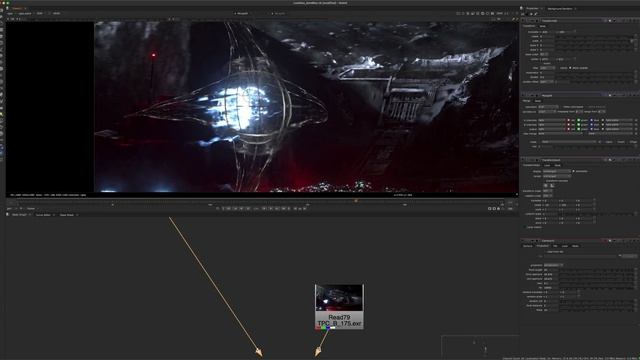Open the Background Renders tab
Screen dimensions: 640x360
point(560,9)
